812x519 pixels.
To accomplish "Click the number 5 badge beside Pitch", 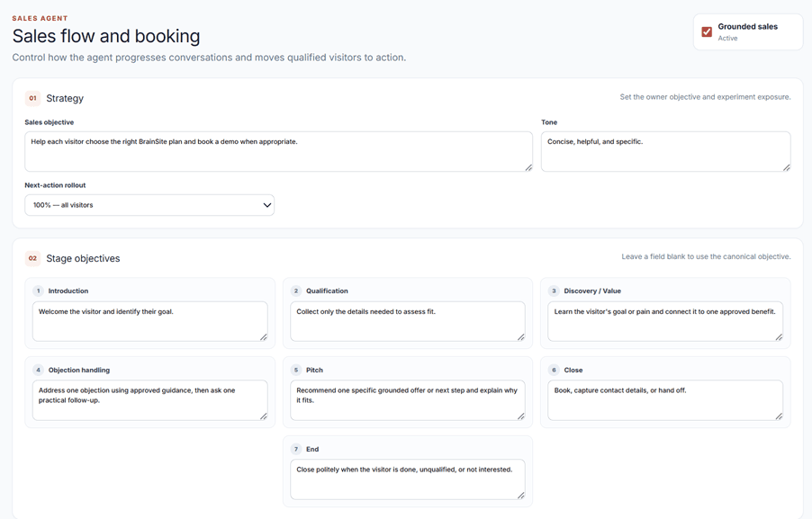I will (x=295, y=370).
